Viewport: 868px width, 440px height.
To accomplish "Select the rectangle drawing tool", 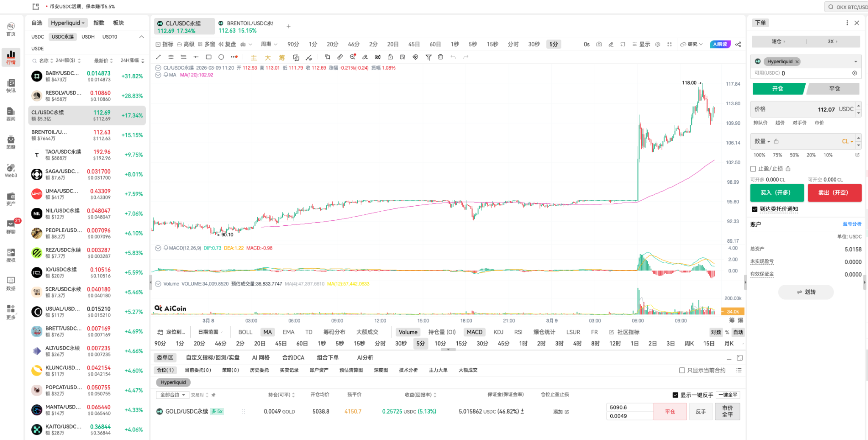I will 209,57.
